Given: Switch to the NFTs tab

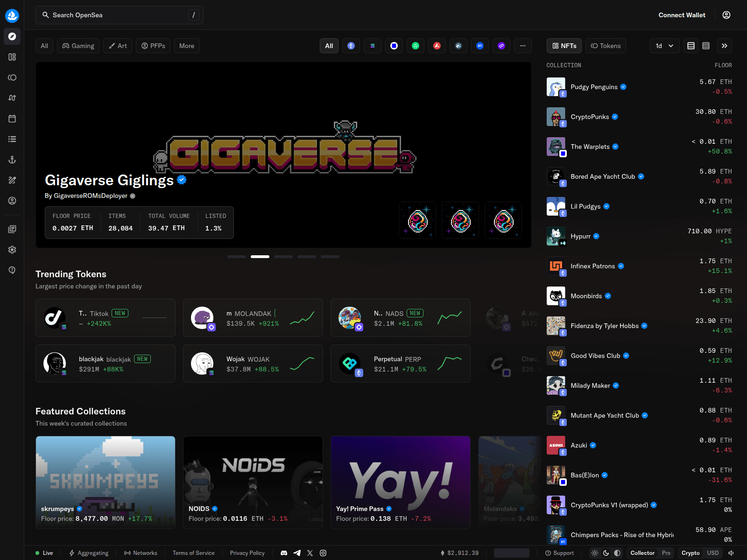Looking at the screenshot, I should 564,46.
